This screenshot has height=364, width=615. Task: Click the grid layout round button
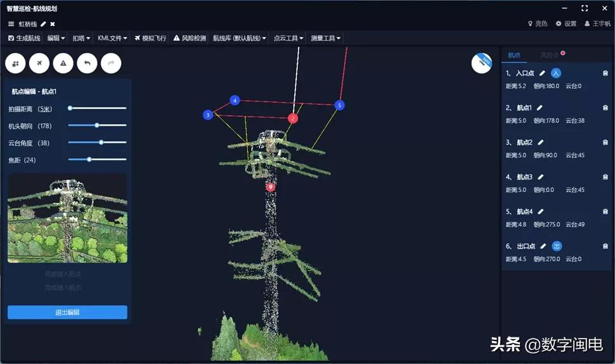pos(15,63)
